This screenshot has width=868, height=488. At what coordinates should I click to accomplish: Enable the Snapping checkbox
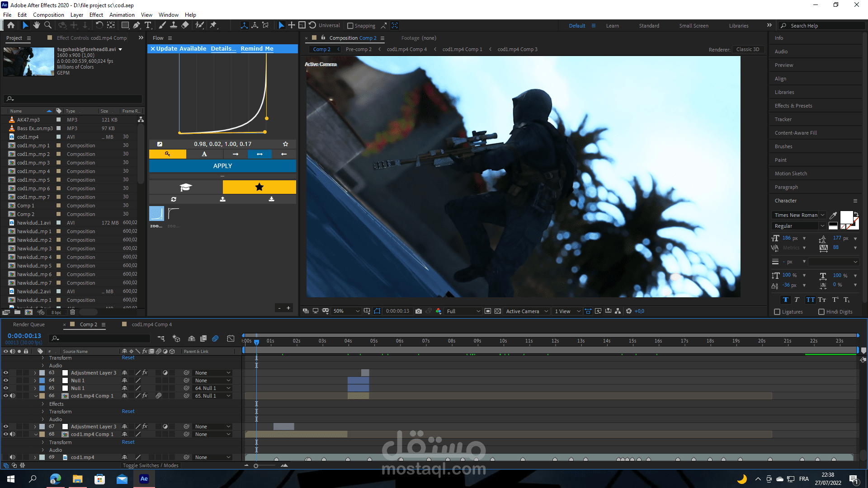[350, 26]
